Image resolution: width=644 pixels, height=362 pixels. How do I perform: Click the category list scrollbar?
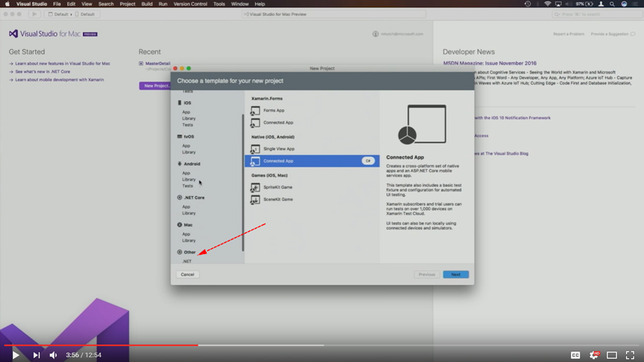tap(243, 182)
